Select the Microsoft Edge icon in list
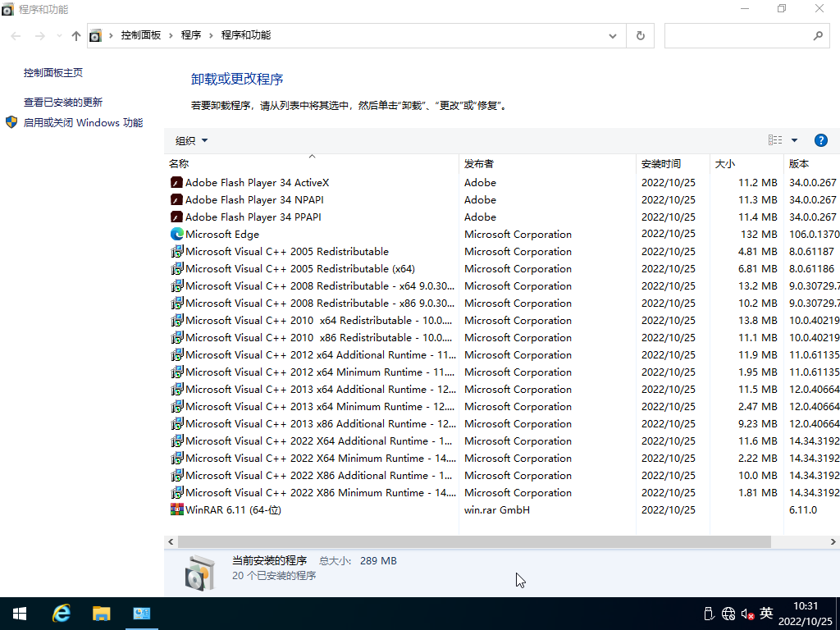The height and width of the screenshot is (630, 840). [x=176, y=234]
